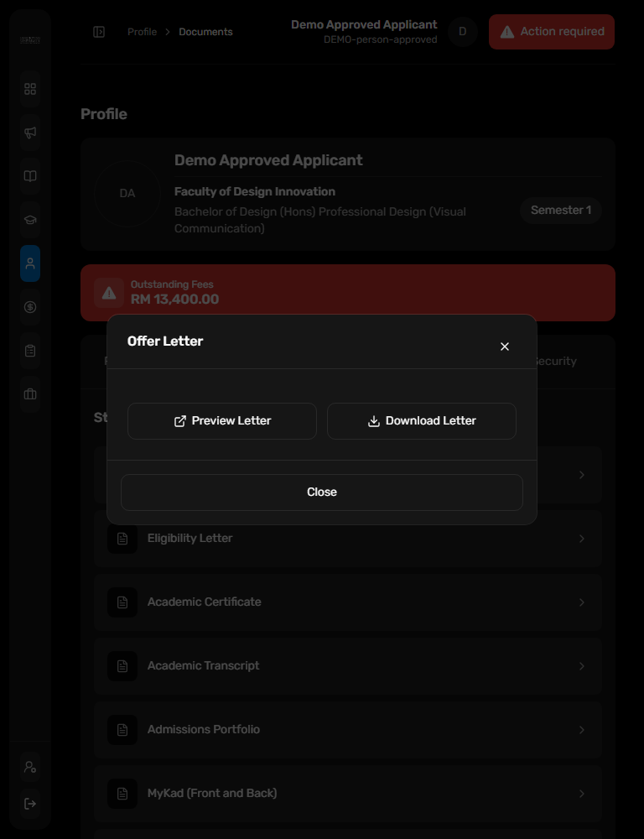Viewport: 644px width, 839px height.
Task: Select the highlighted profile person icon
Action: coord(30,263)
